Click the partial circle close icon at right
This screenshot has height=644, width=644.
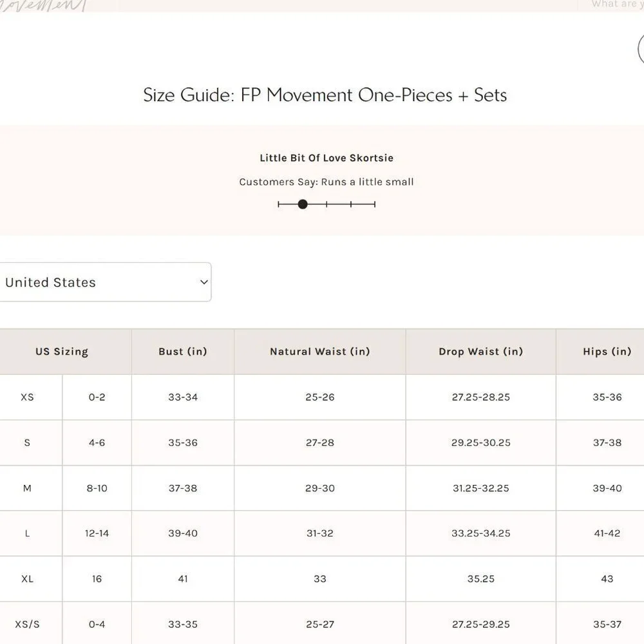coord(641,50)
